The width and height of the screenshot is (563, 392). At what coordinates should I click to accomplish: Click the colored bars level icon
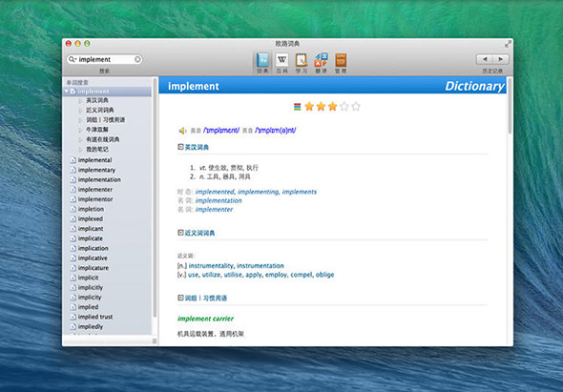[298, 107]
